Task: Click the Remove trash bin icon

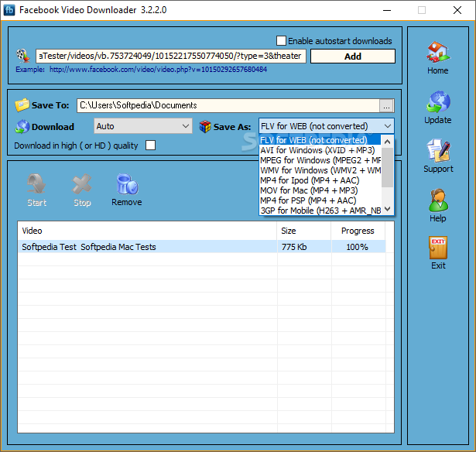Action: point(127,184)
